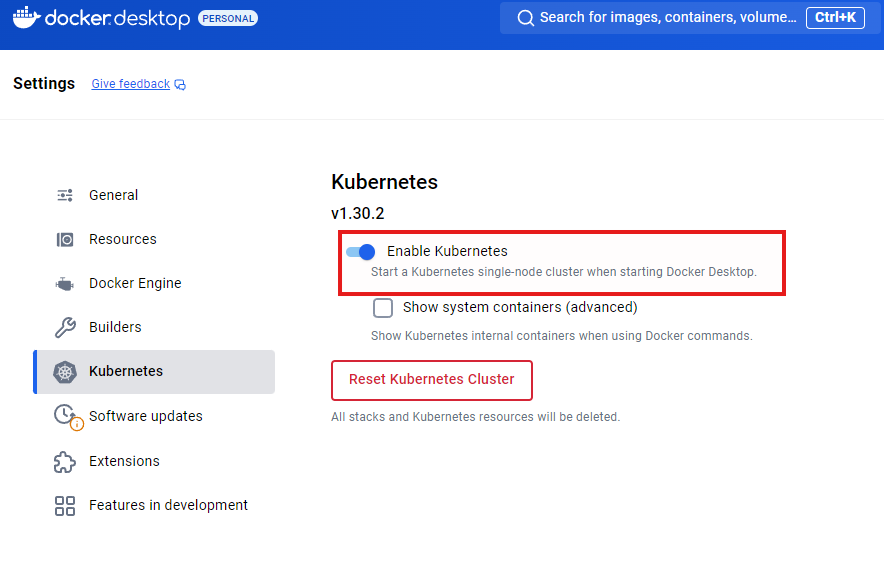Click the Docker Engine icon
This screenshot has height=572, width=884.
click(x=65, y=284)
